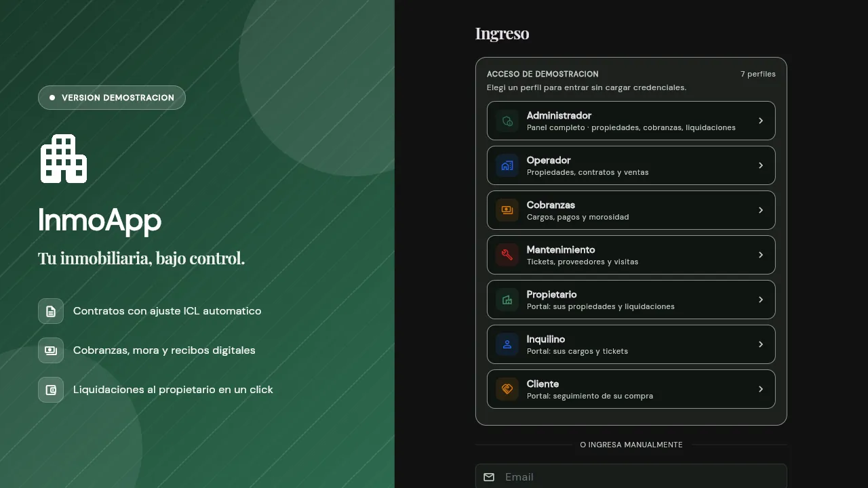Use the Cliente portal profile

(631, 389)
